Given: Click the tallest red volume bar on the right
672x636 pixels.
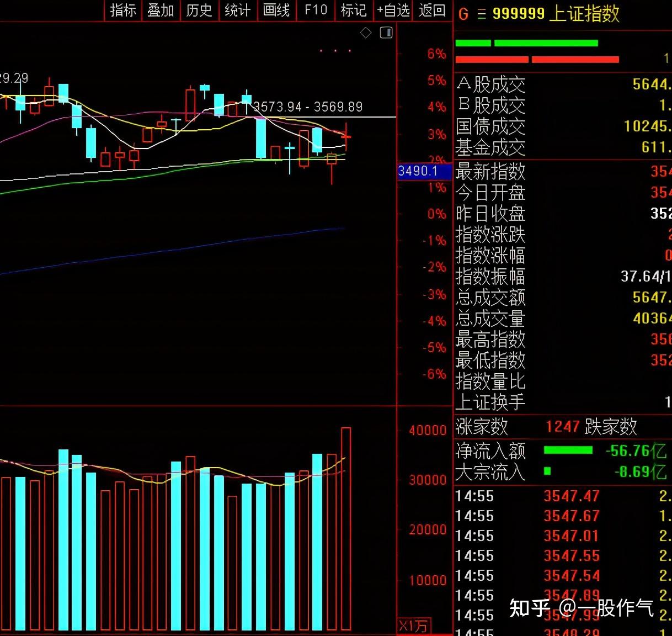Looking at the screenshot, I should click(x=346, y=529).
